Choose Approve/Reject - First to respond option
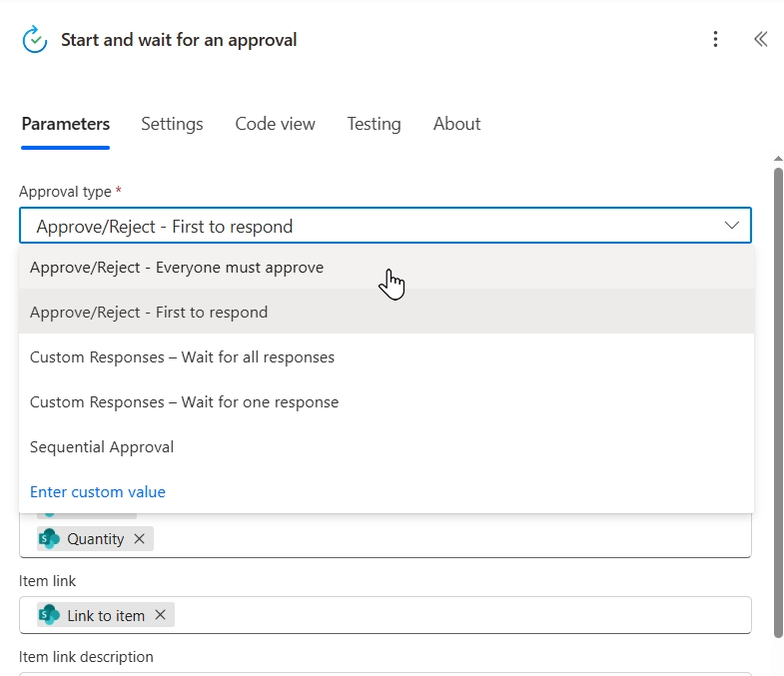Image resolution: width=784 pixels, height=676 pixels. 149,313
